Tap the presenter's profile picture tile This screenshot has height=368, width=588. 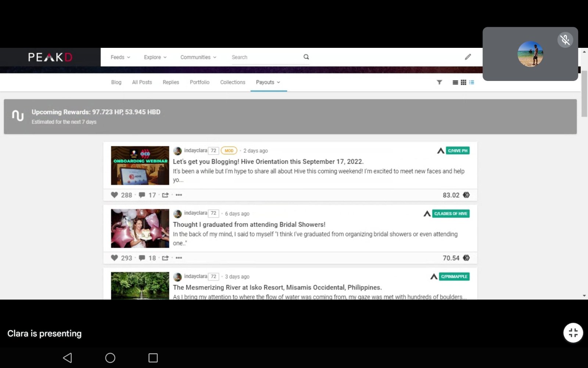pyautogui.click(x=530, y=54)
